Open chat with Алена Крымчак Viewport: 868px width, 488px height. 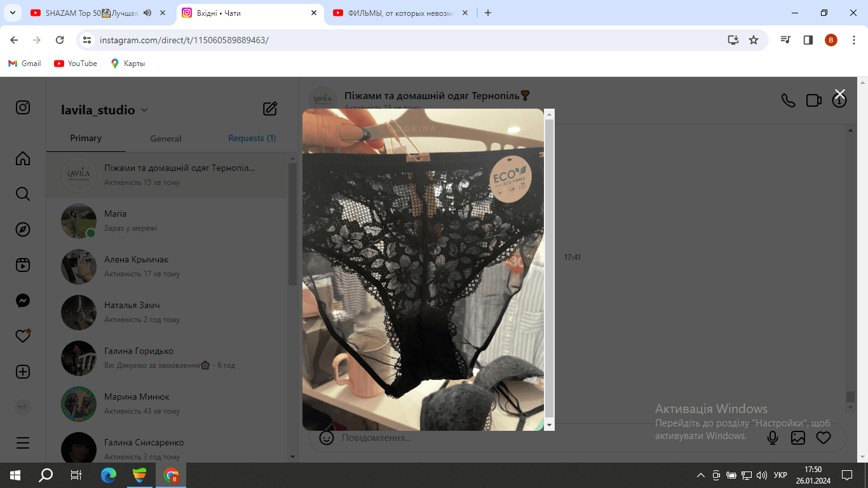click(167, 267)
